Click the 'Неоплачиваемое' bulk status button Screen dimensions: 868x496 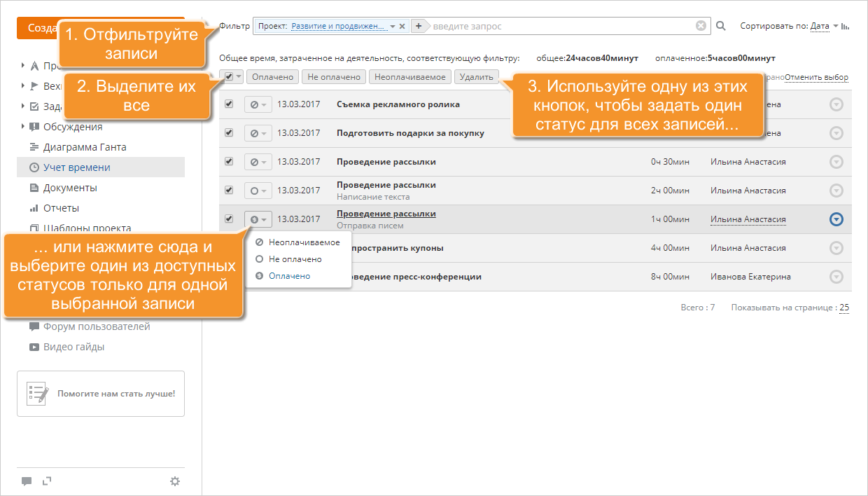(409, 77)
